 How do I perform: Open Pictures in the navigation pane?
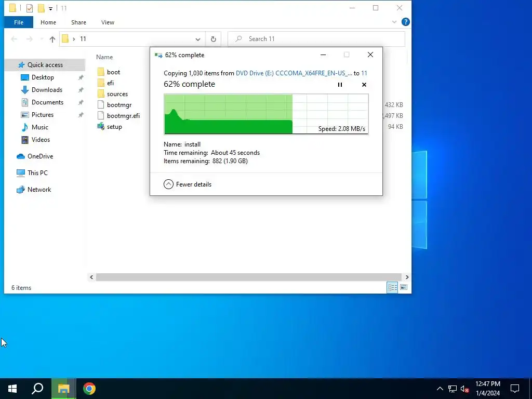[43, 115]
